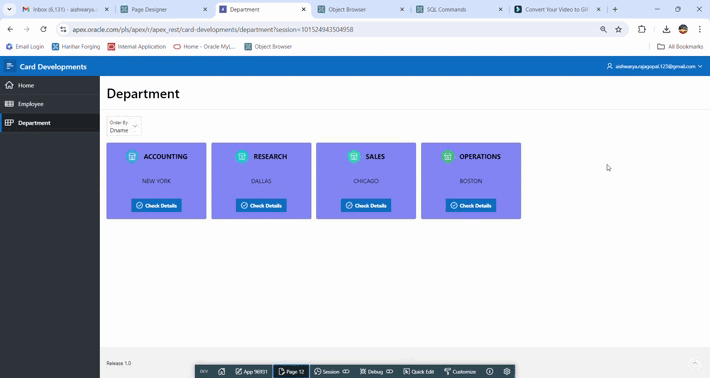Open the browser extensions puzzle icon
Viewport: 710px width, 378px height.
(x=642, y=29)
